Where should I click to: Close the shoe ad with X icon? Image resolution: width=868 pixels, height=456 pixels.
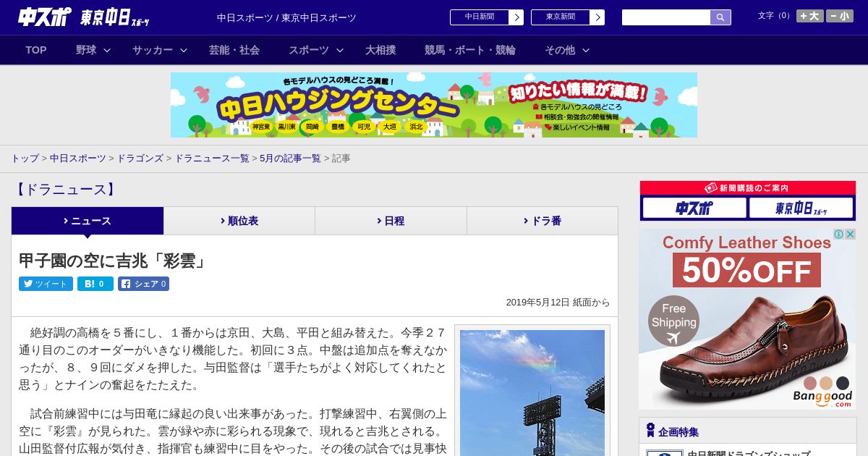[850, 235]
